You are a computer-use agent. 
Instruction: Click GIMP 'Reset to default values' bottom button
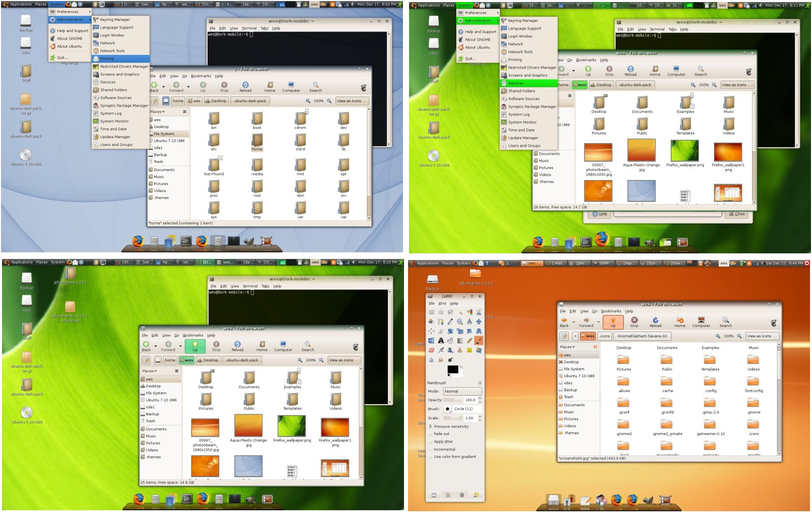476,495
